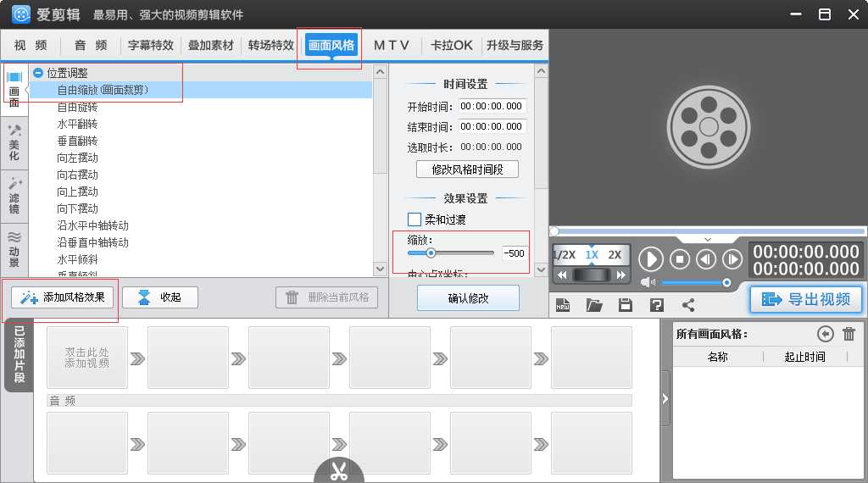
Task: Click settings panel scroll-down arrow
Action: pos(542,269)
